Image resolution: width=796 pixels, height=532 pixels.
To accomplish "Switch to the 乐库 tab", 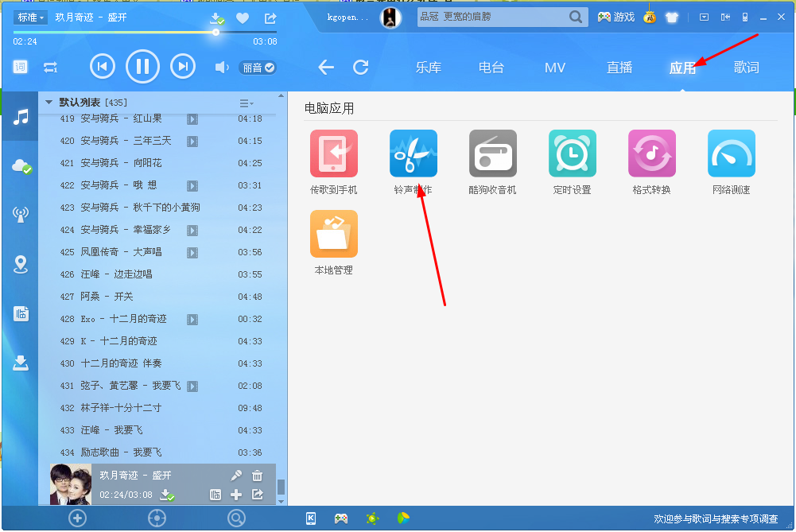I will (x=429, y=68).
